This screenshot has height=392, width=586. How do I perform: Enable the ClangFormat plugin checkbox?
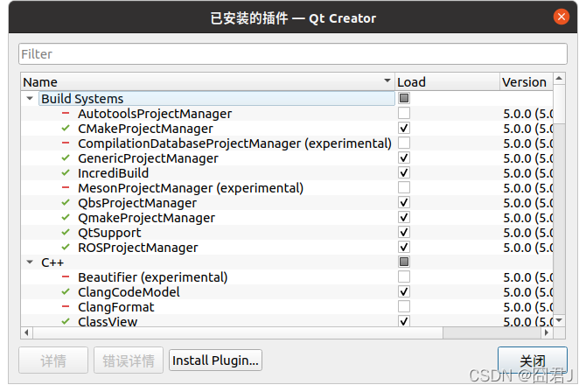pos(404,307)
